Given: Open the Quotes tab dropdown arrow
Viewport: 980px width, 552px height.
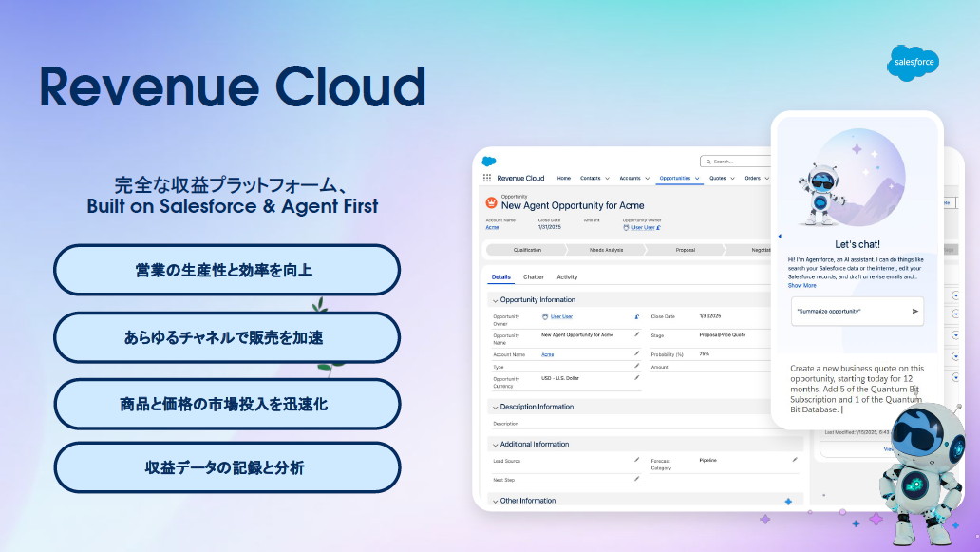Looking at the screenshot, I should (x=732, y=179).
